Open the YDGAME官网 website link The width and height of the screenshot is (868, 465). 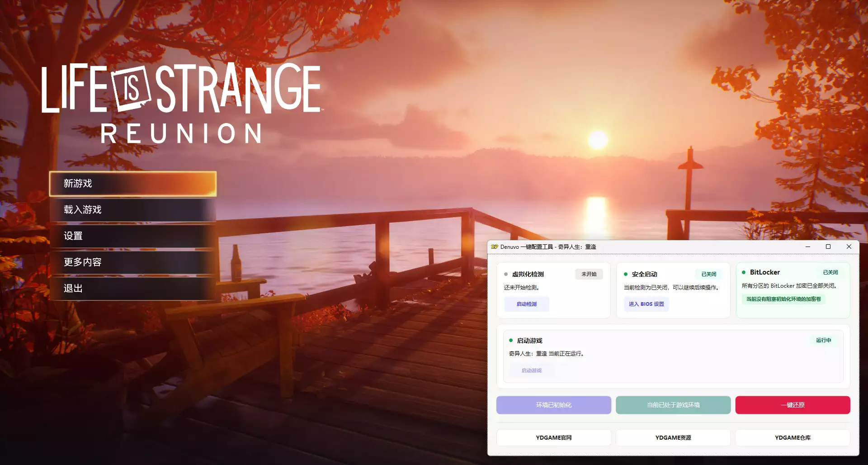pos(553,437)
